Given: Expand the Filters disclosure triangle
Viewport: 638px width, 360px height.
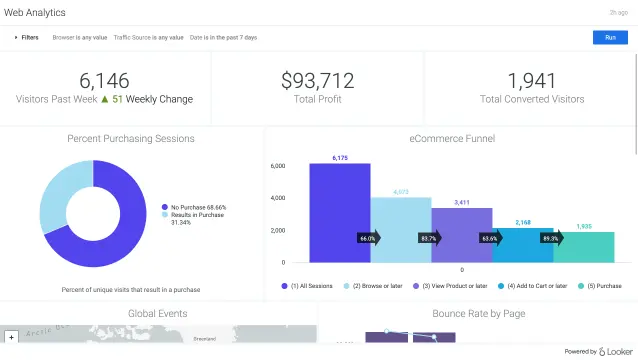Looking at the screenshot, I should click(x=16, y=37).
